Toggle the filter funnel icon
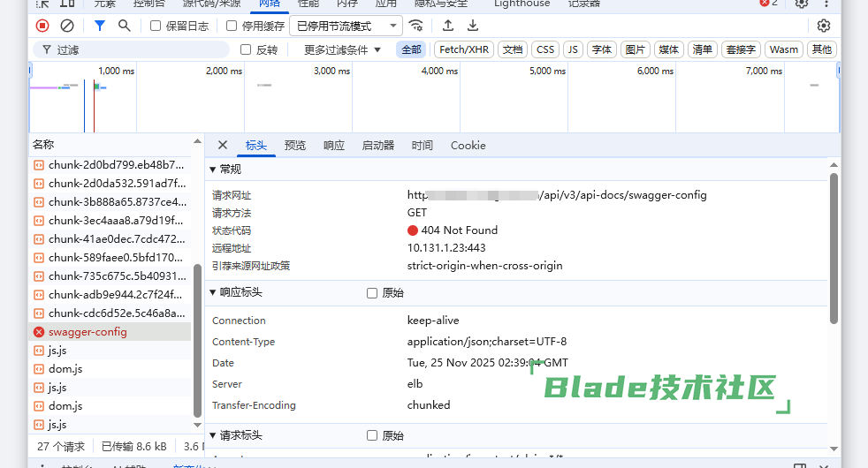 tap(100, 26)
